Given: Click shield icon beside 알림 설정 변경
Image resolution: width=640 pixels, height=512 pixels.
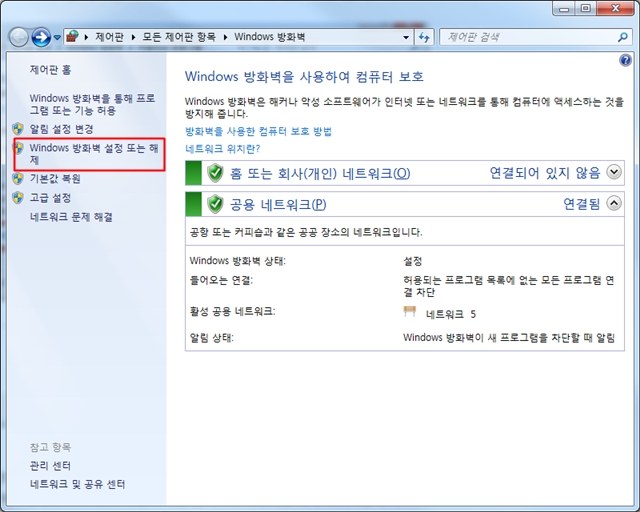Looking at the screenshot, I should pos(18,129).
